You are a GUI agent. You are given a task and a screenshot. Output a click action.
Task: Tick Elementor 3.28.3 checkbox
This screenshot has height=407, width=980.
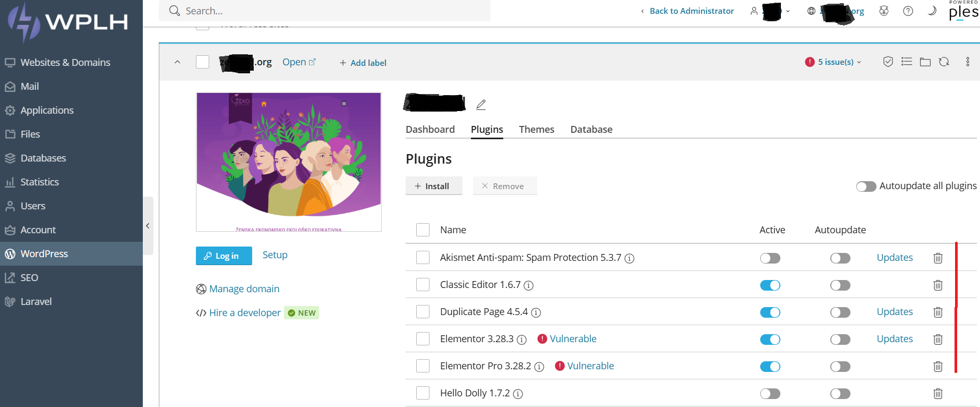point(423,338)
